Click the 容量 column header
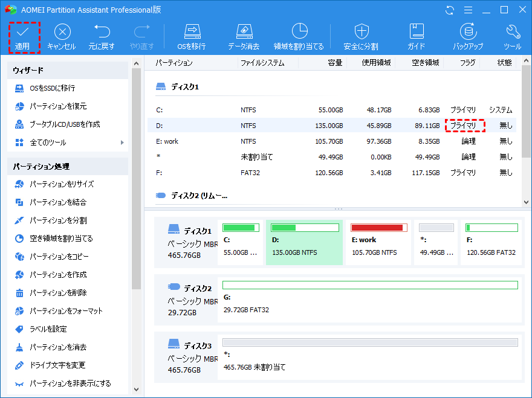This screenshot has height=398, width=532. 335,63
